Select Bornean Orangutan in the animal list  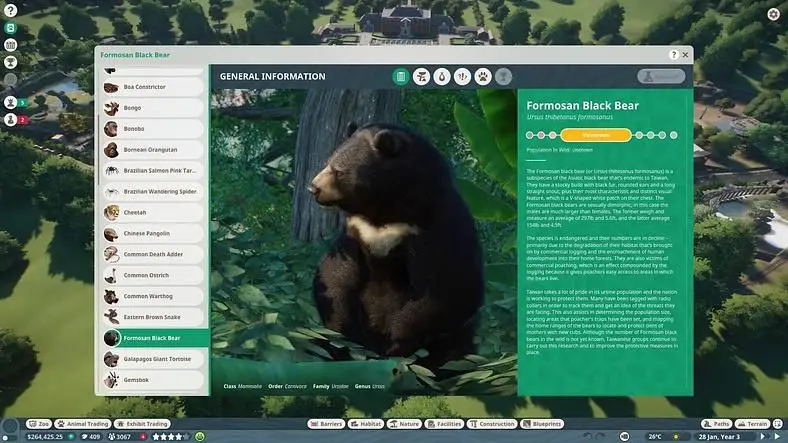tap(153, 150)
